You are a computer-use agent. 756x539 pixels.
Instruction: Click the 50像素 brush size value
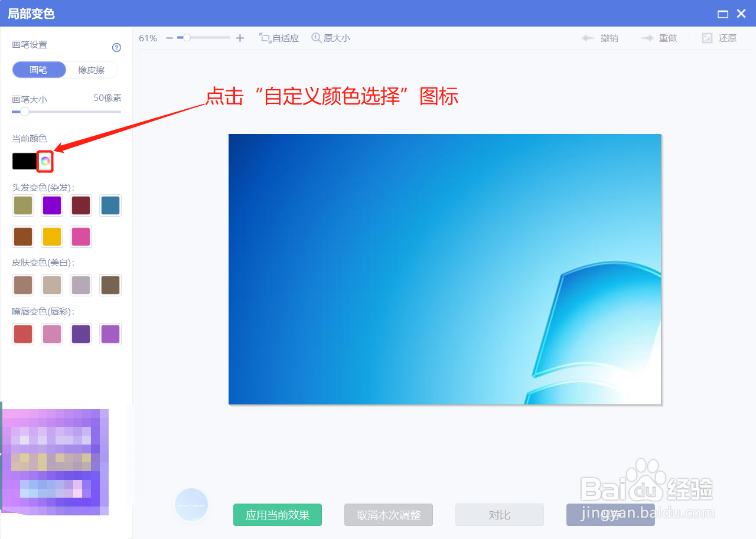click(107, 98)
